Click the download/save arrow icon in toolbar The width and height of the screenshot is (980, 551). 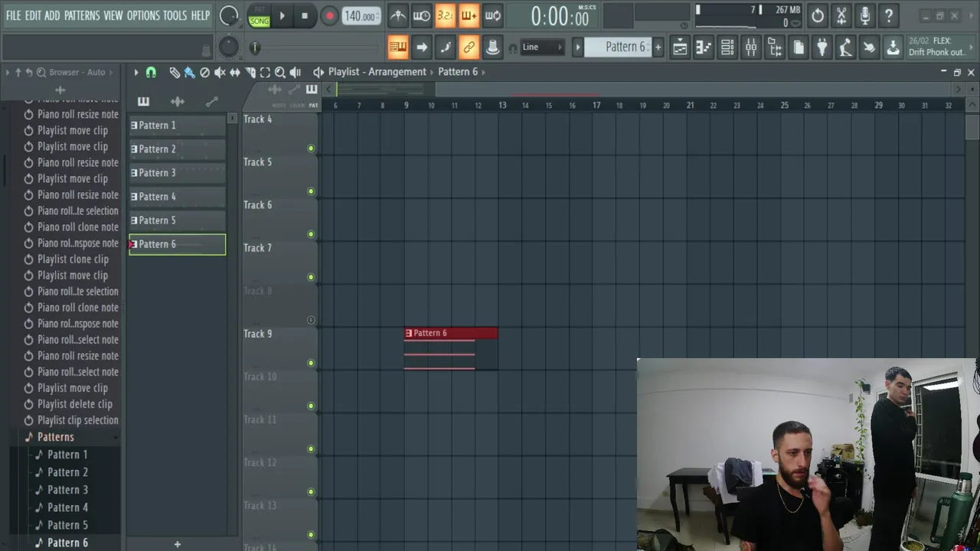pyautogui.click(x=893, y=47)
